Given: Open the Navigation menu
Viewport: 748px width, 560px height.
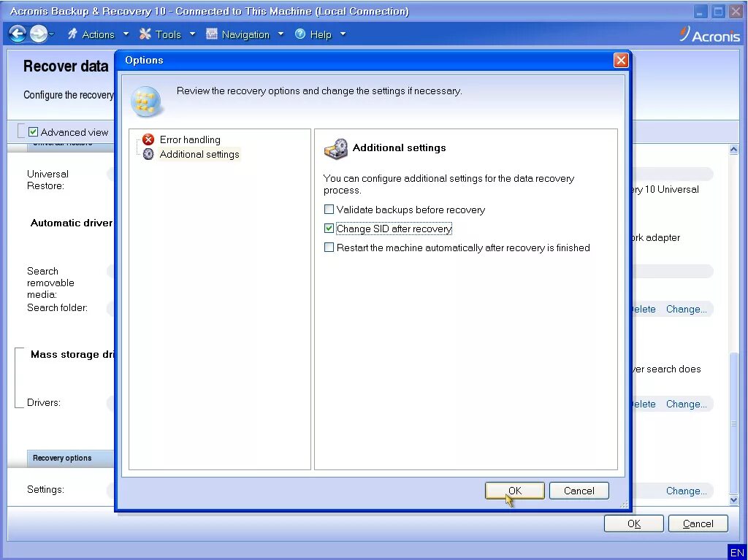Looking at the screenshot, I should click(245, 34).
